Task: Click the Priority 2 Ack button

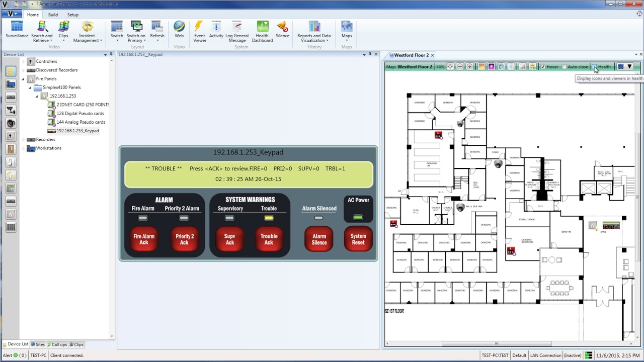Action: (x=185, y=239)
